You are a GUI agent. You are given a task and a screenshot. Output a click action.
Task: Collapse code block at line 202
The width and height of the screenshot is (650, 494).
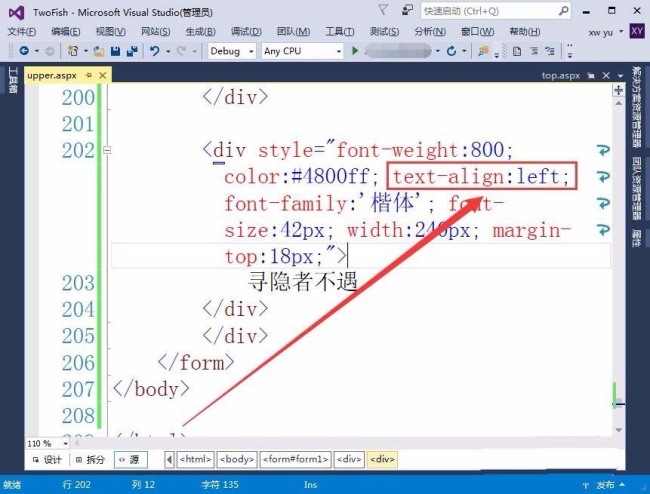[107, 150]
